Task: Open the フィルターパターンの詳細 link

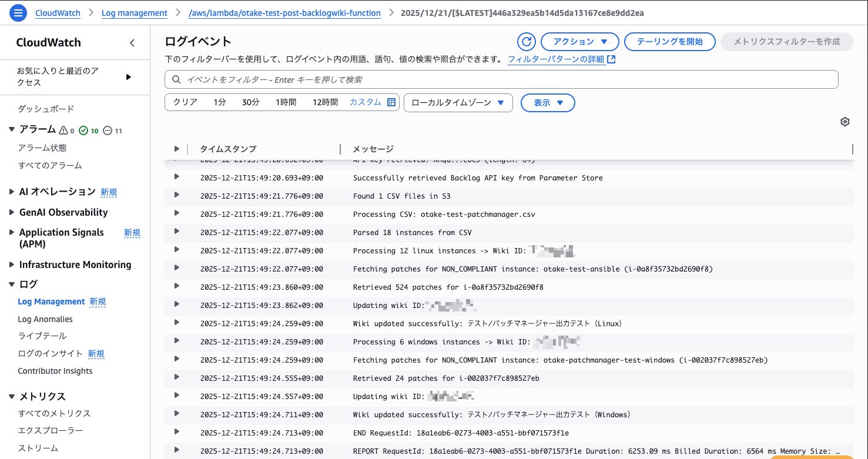Action: [x=555, y=59]
